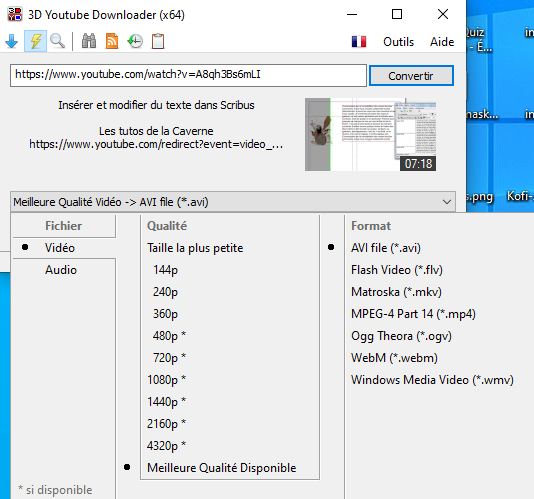
Task: Select the Vidéo file type
Action: point(60,248)
